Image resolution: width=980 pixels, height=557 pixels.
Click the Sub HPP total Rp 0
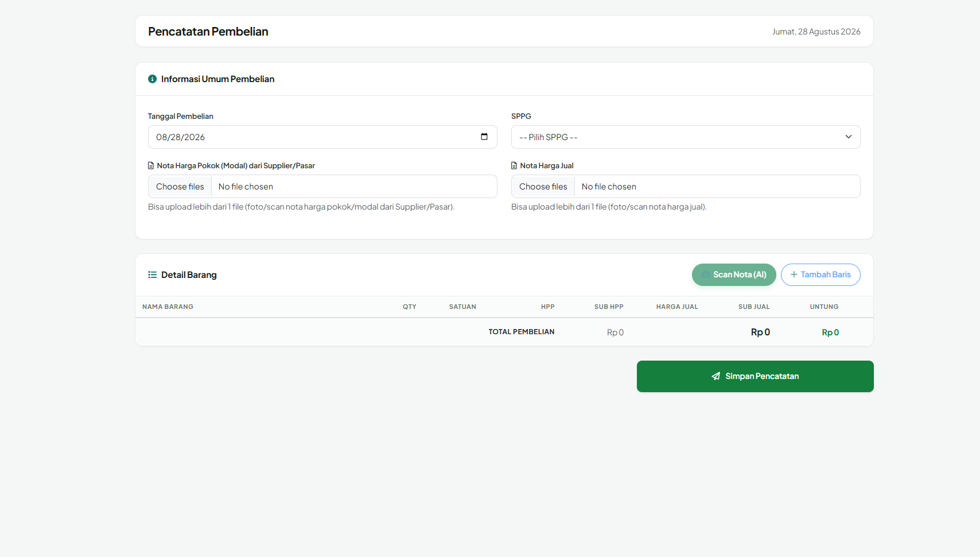click(615, 332)
